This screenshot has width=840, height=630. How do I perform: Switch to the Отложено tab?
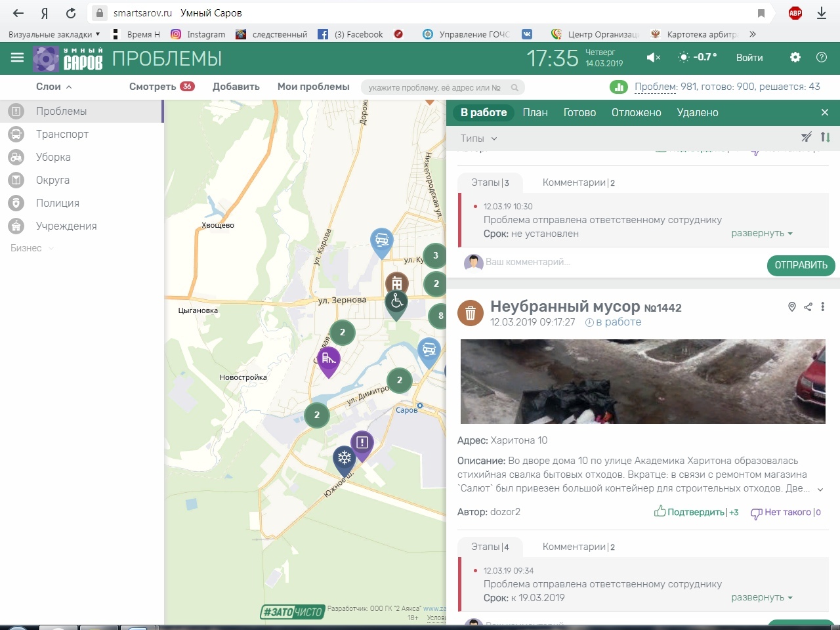coord(636,113)
